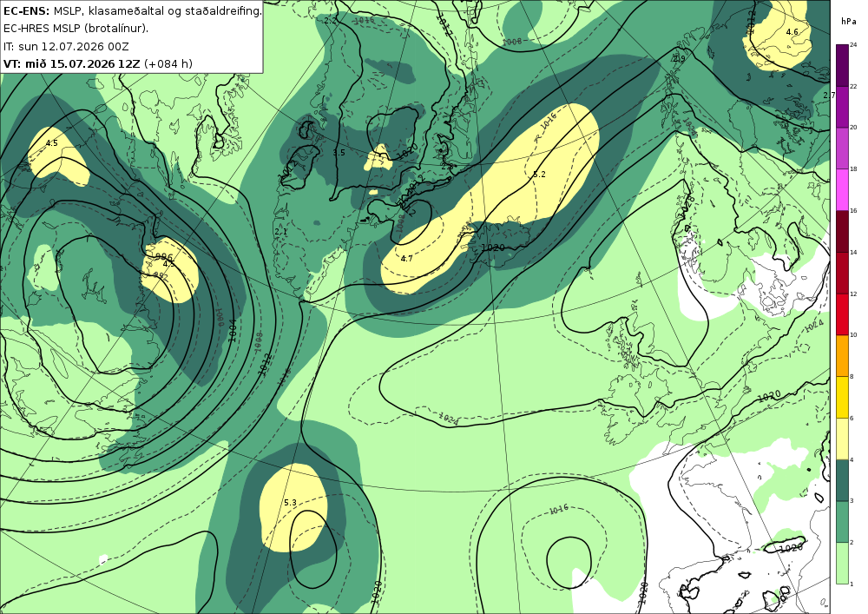The image size is (868, 614).
Task: Click the orange 8–10 hPa legend swatch
Action: click(842, 355)
